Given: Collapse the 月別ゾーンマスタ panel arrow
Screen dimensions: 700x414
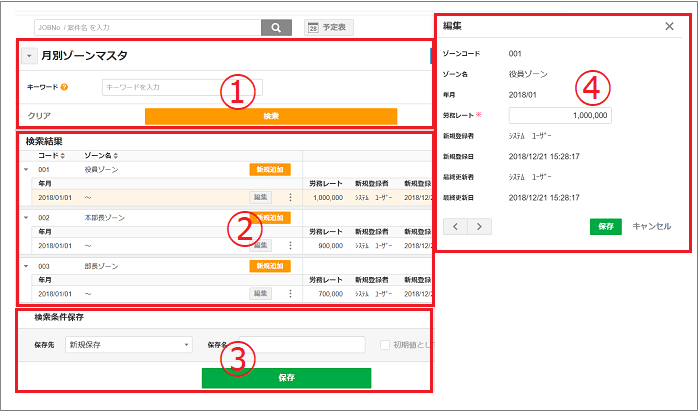Looking at the screenshot, I should click(29, 56).
